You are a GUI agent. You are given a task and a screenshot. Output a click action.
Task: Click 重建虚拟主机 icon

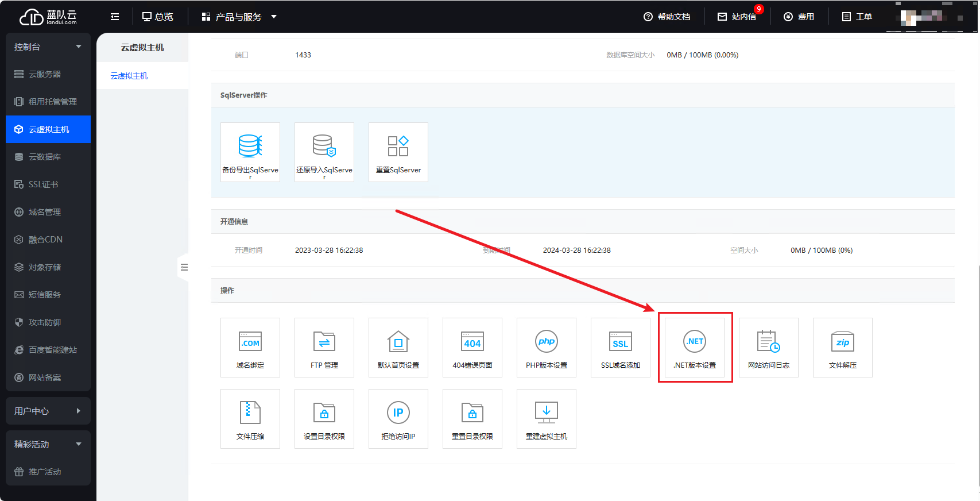click(x=547, y=418)
